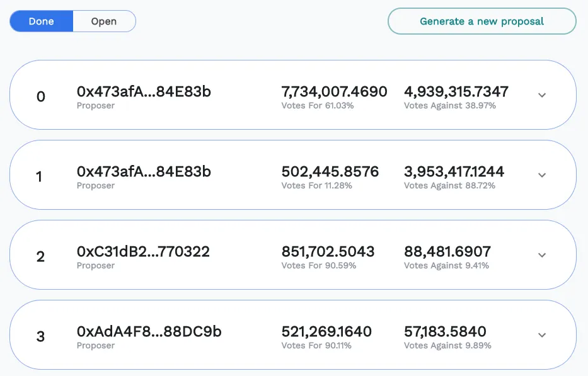Click Generate a new proposal
This screenshot has height=376, width=588.
[481, 21]
